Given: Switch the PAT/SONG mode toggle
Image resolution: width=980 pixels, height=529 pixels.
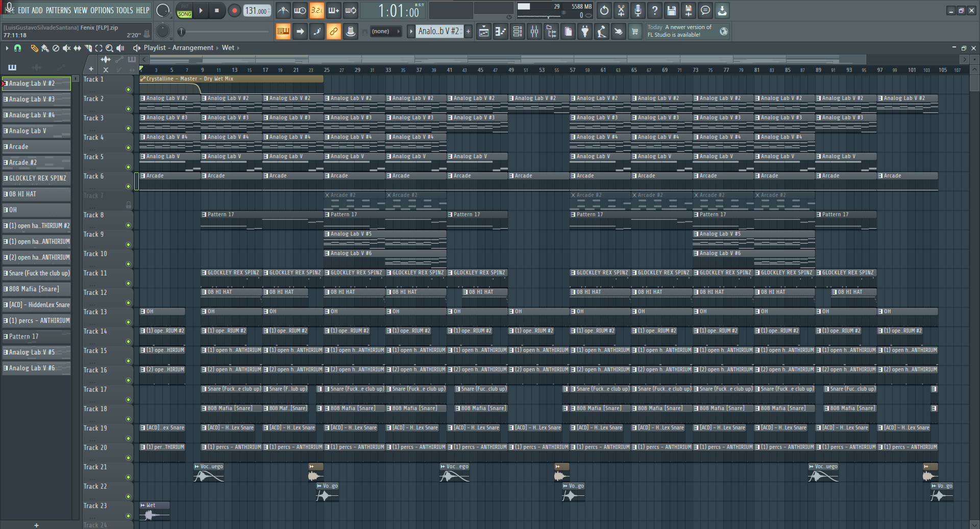Looking at the screenshot, I should tap(184, 10).
